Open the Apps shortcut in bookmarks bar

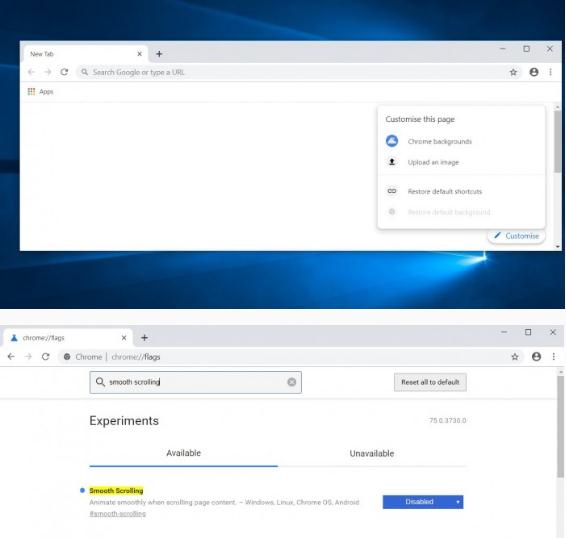tap(40, 92)
